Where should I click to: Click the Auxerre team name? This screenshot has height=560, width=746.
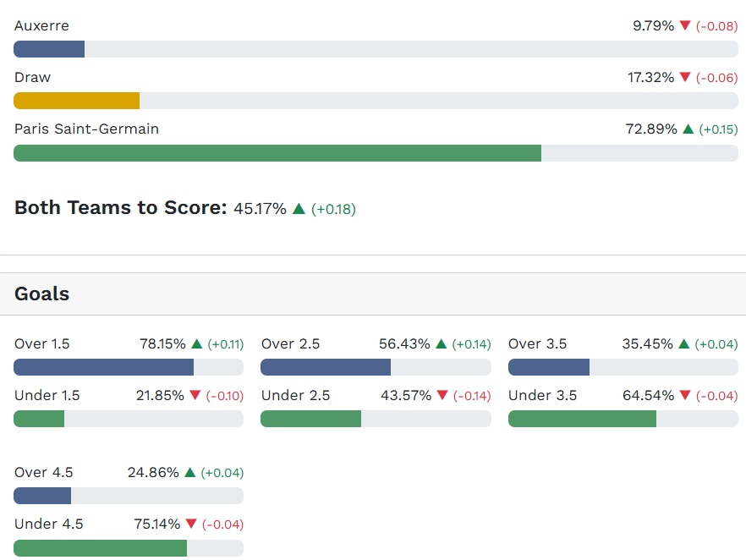pos(41,26)
